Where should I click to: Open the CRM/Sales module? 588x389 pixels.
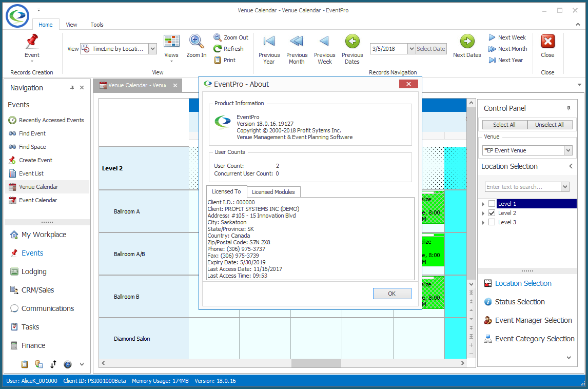point(32,290)
